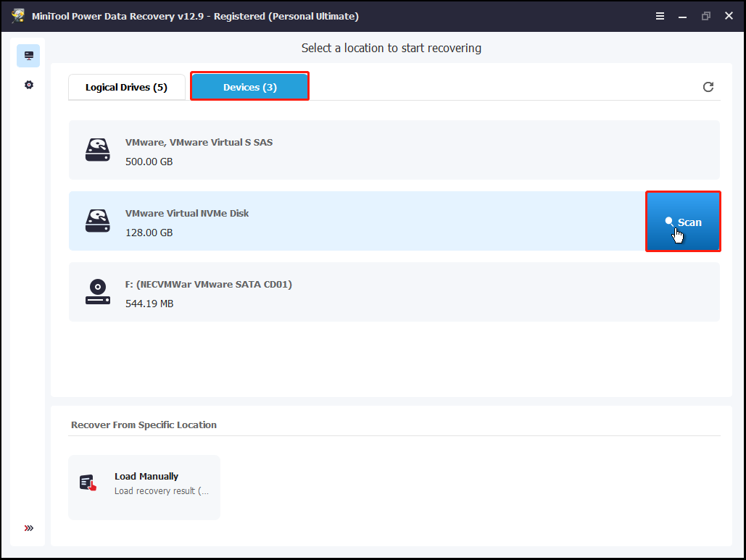Select the SATA CD01 drive icon
Viewport: 746px width, 560px height.
coord(98,292)
